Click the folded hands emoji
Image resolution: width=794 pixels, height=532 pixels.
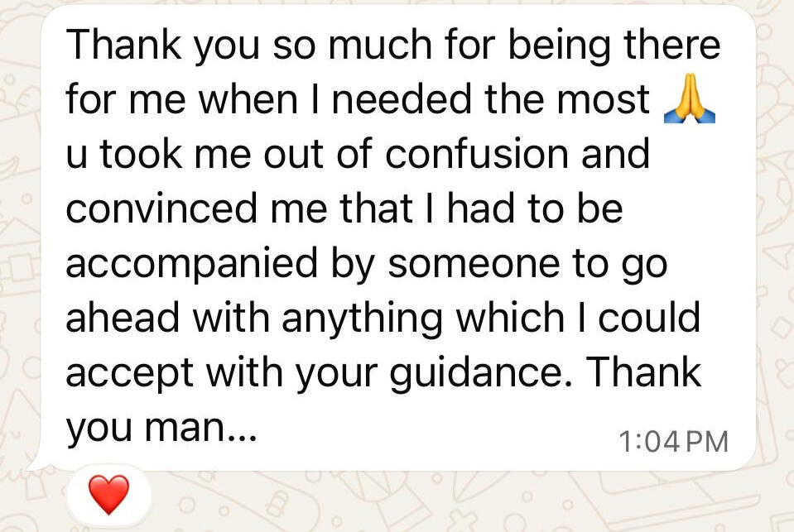click(689, 101)
